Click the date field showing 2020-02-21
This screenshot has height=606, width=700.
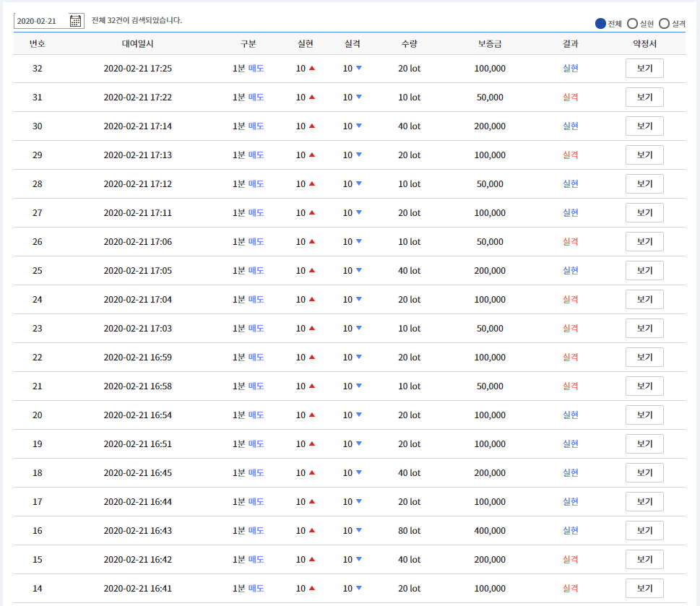pos(49,21)
